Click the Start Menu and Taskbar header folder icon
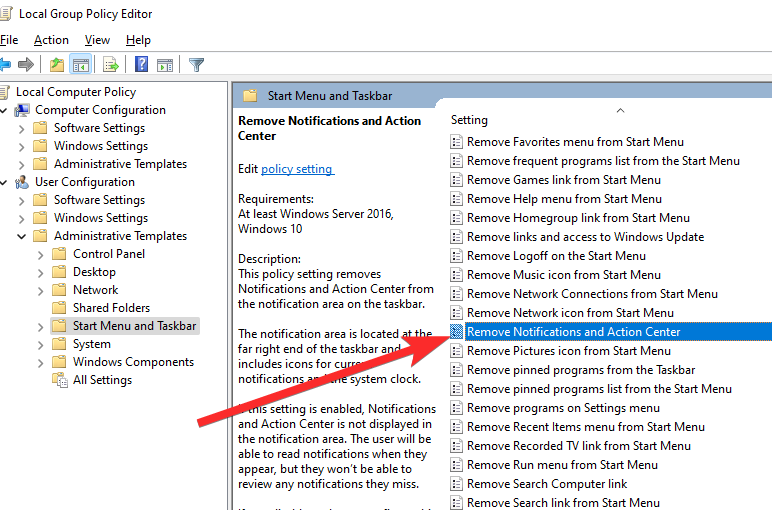Screen dimensions: 772x510 [x=250, y=96]
